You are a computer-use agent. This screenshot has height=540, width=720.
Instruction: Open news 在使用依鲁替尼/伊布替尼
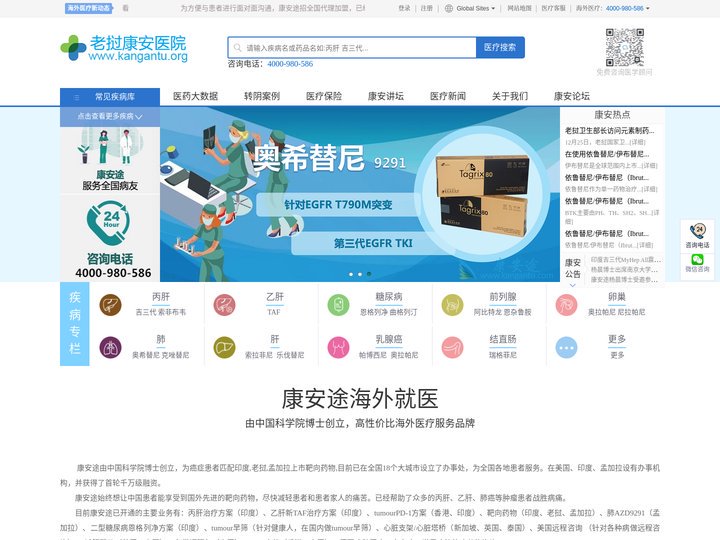[x=607, y=154]
